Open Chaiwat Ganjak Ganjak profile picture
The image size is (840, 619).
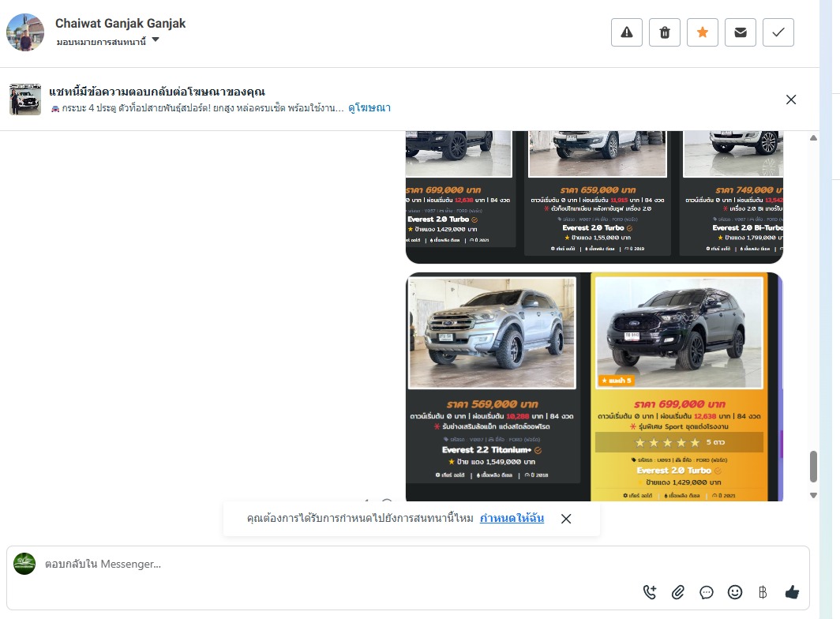pos(25,32)
